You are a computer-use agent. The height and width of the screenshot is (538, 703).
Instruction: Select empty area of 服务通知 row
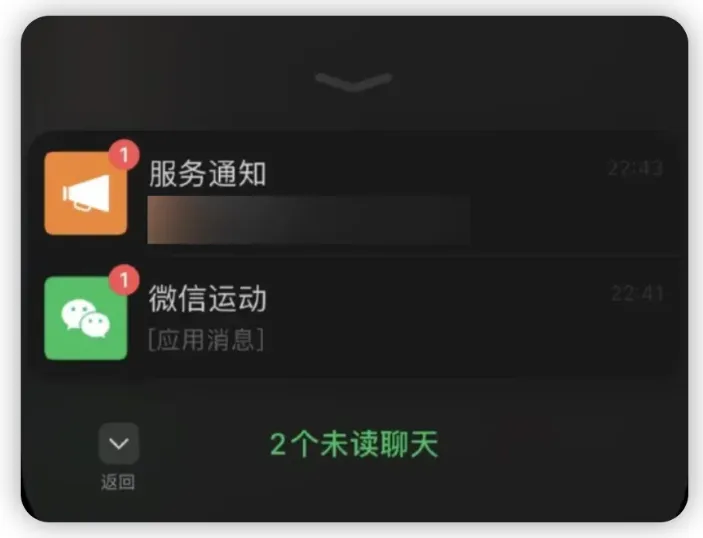click(538, 211)
